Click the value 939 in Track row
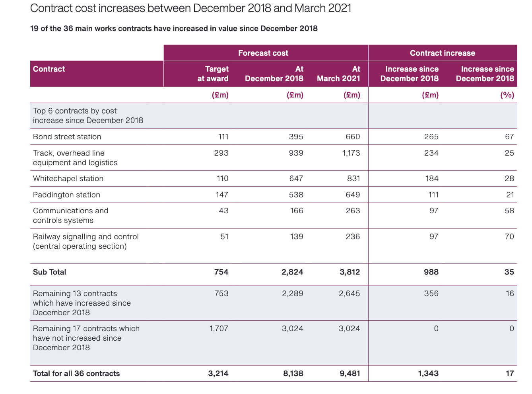This screenshot has height=394, width=532. point(296,153)
